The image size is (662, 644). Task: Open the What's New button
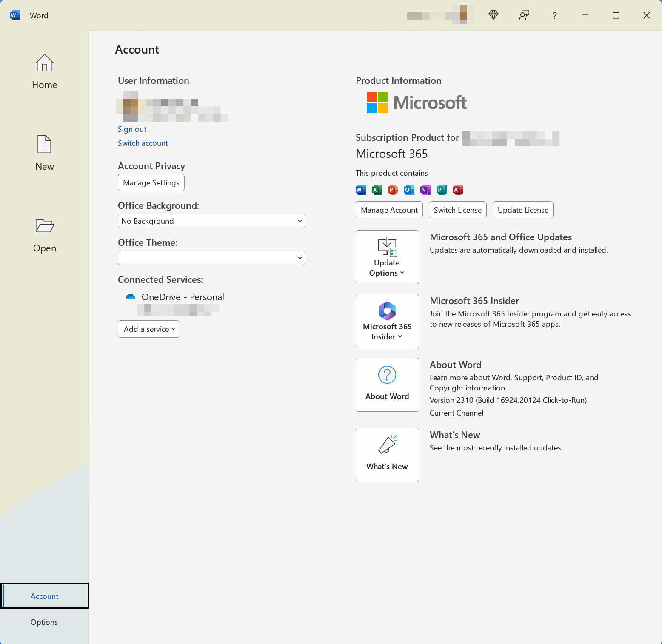(387, 455)
